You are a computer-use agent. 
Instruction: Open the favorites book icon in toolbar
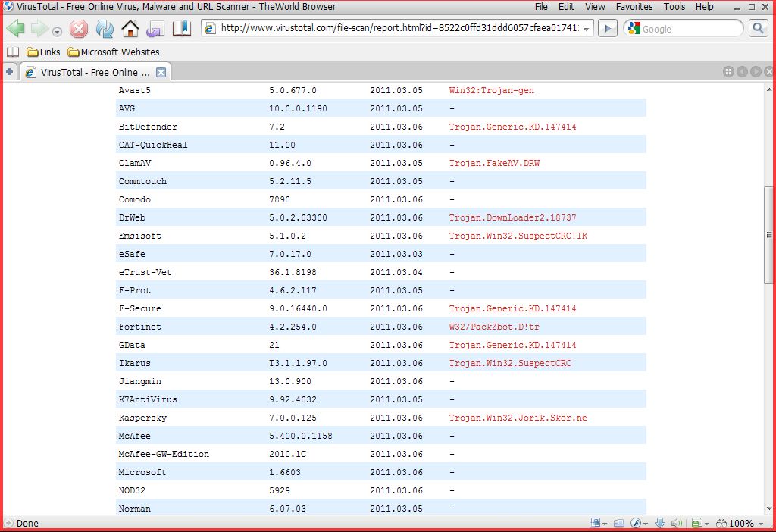click(x=182, y=29)
